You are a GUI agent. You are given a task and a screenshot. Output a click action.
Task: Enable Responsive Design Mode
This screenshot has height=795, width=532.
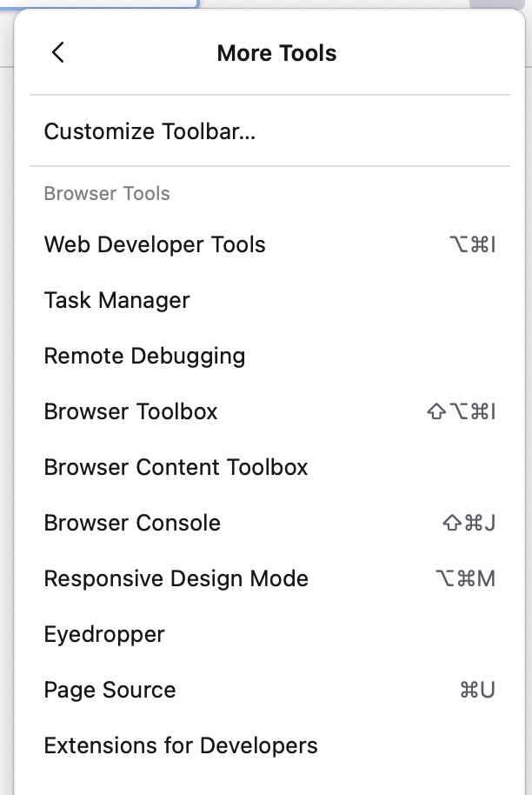coord(176,578)
